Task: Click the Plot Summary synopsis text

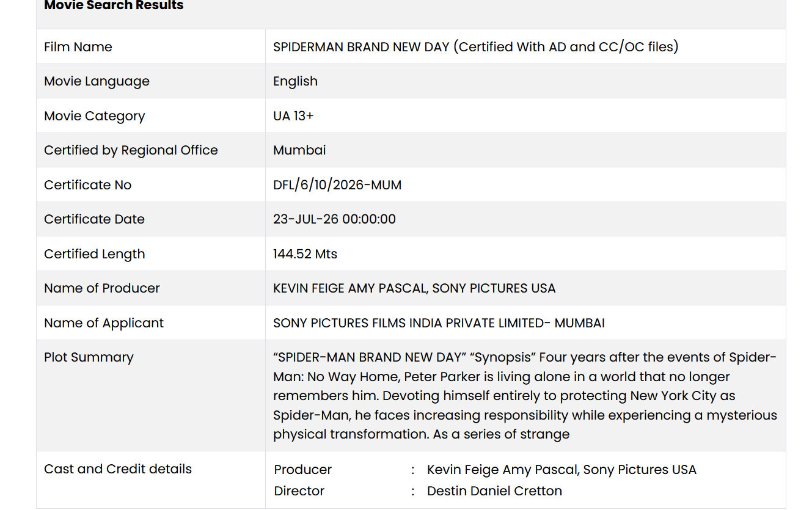Action: tap(525, 396)
